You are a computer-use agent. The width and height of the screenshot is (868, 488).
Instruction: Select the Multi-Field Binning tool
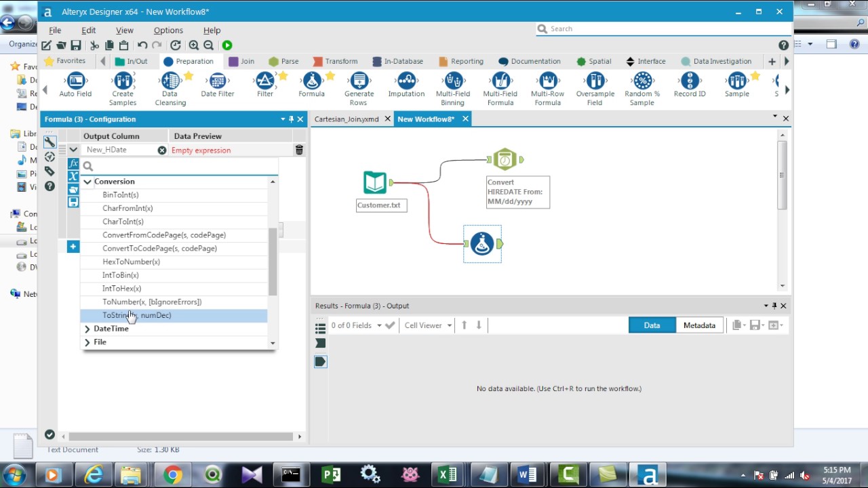[x=453, y=89]
